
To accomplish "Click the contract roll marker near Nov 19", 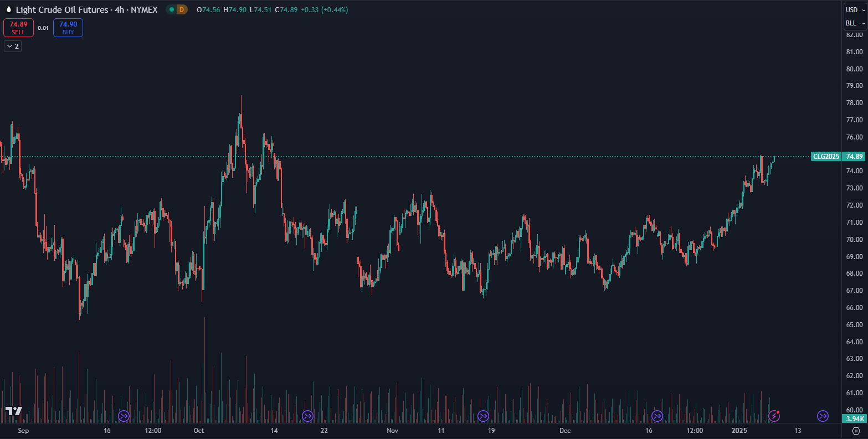I will [x=484, y=415].
